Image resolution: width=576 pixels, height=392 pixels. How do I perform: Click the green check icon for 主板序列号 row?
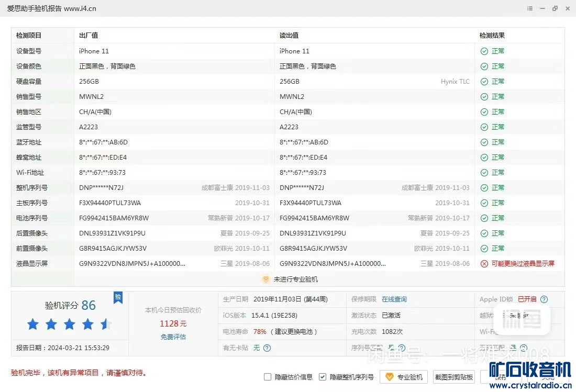(484, 203)
